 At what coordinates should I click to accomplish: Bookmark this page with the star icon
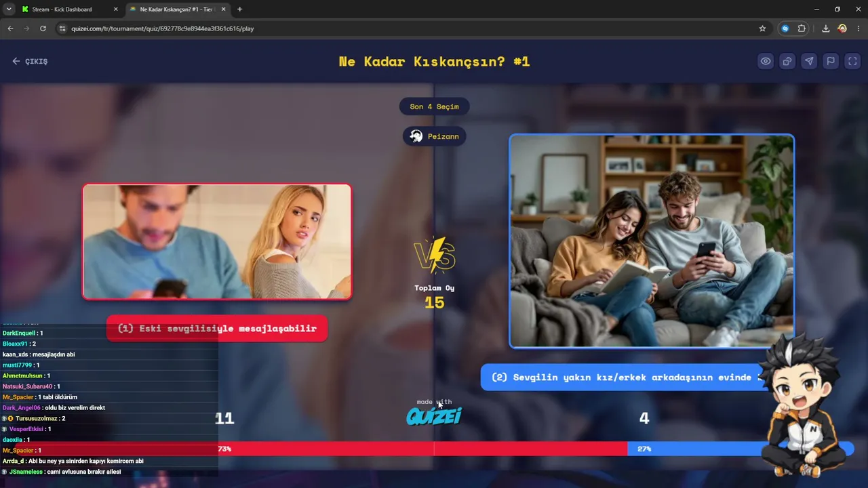[x=762, y=28]
